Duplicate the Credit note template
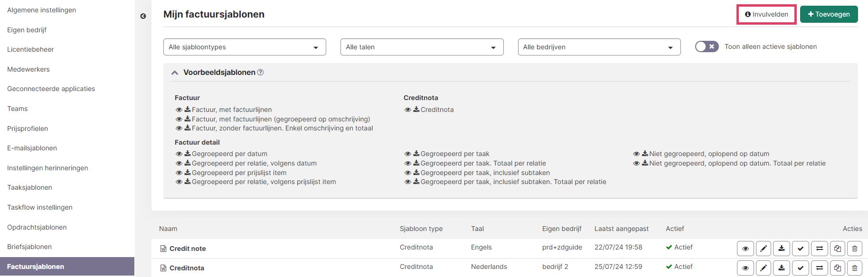 point(838,249)
